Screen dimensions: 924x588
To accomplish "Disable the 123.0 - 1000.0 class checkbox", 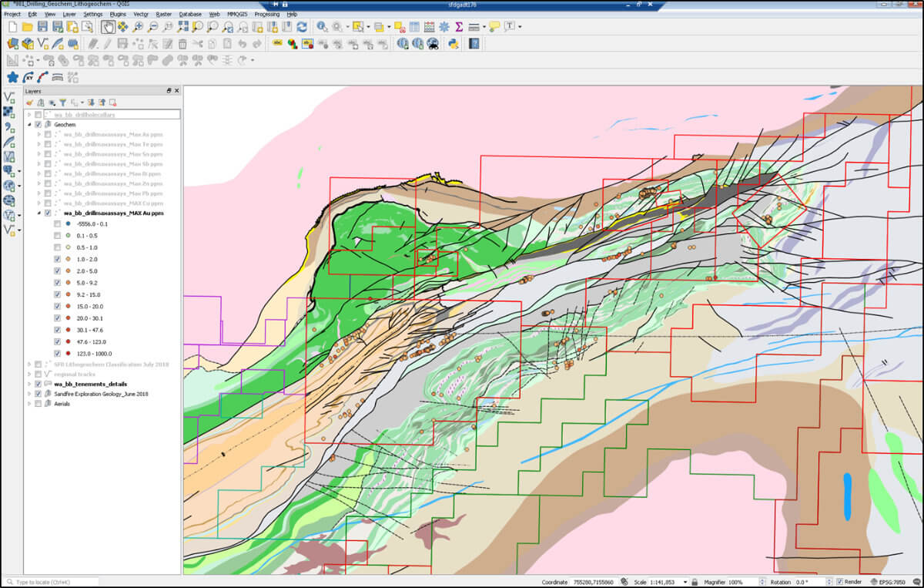I will point(57,354).
